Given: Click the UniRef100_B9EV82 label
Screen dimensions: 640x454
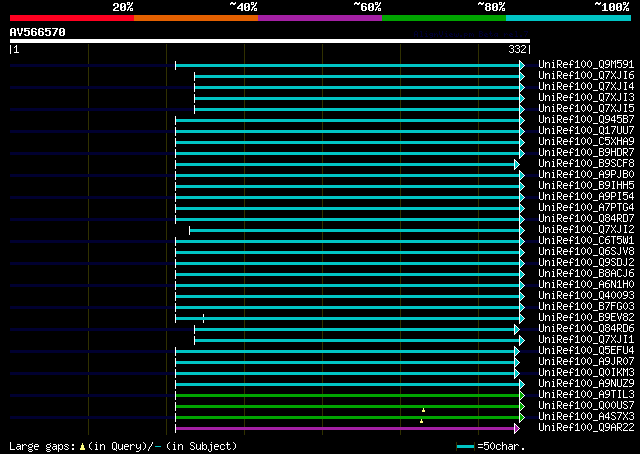Looking at the screenshot, I should (586, 317).
